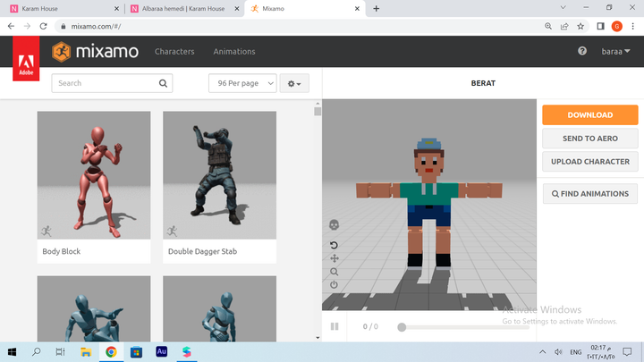
Task: Click the browser back arrow
Action: [11, 26]
